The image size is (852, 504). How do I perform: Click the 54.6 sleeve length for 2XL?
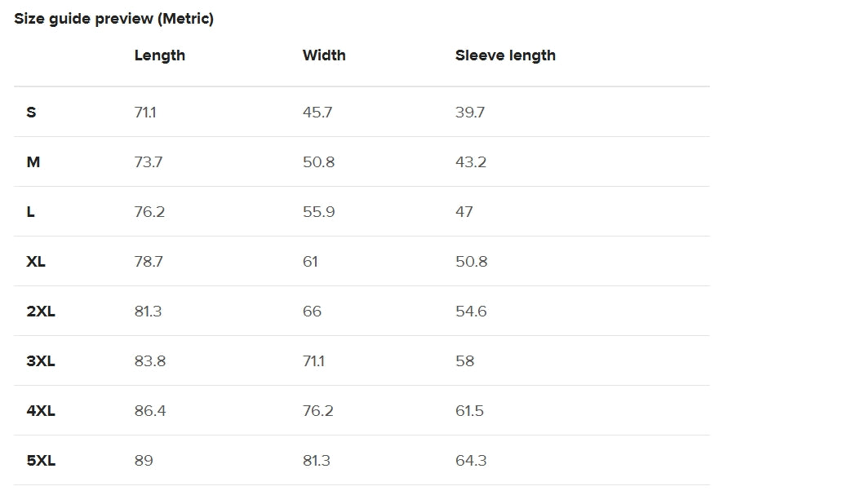[471, 312]
